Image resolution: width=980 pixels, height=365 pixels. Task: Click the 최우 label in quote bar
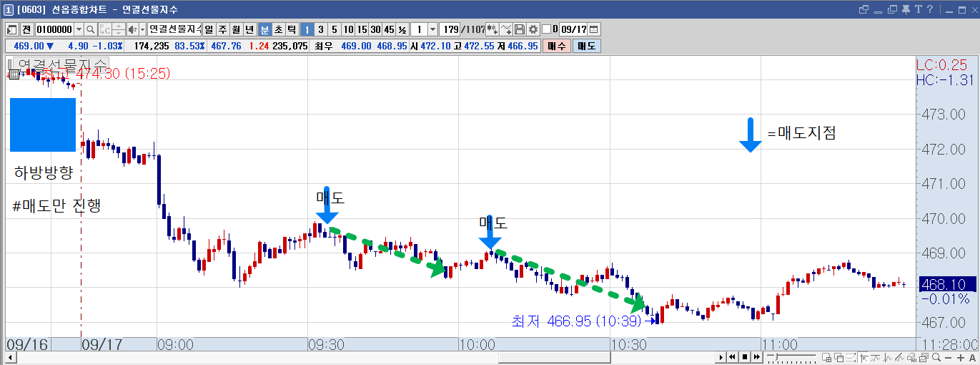pos(323,46)
